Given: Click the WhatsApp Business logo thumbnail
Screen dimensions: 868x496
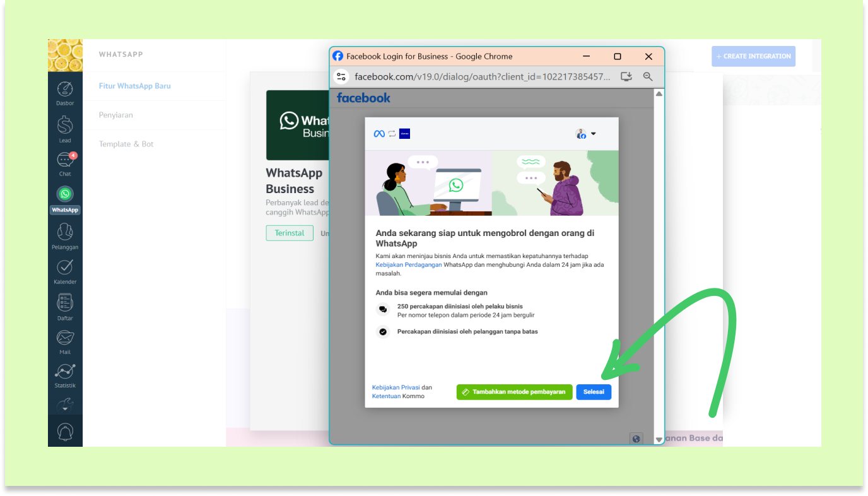Looking at the screenshot, I should [x=298, y=125].
